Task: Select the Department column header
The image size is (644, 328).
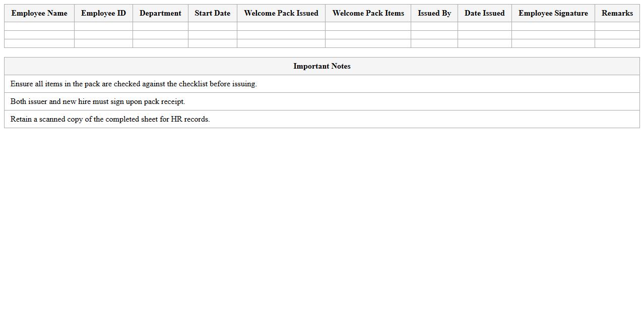Action: 160,13
